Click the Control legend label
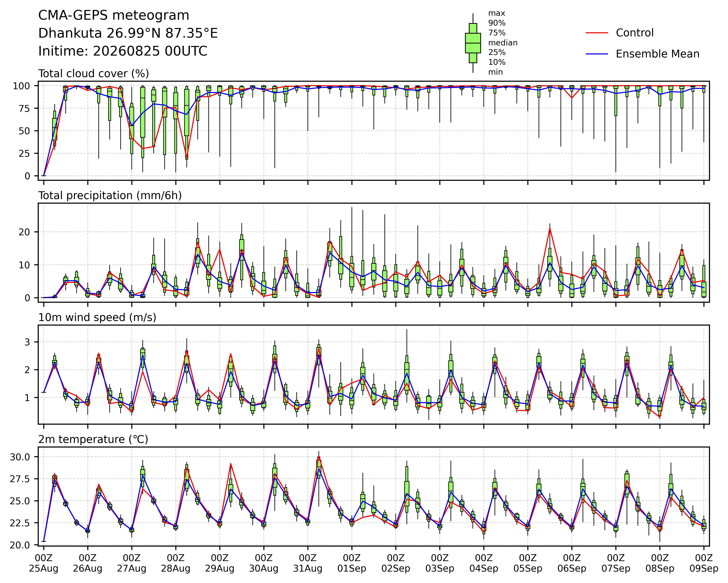 [x=634, y=33]
